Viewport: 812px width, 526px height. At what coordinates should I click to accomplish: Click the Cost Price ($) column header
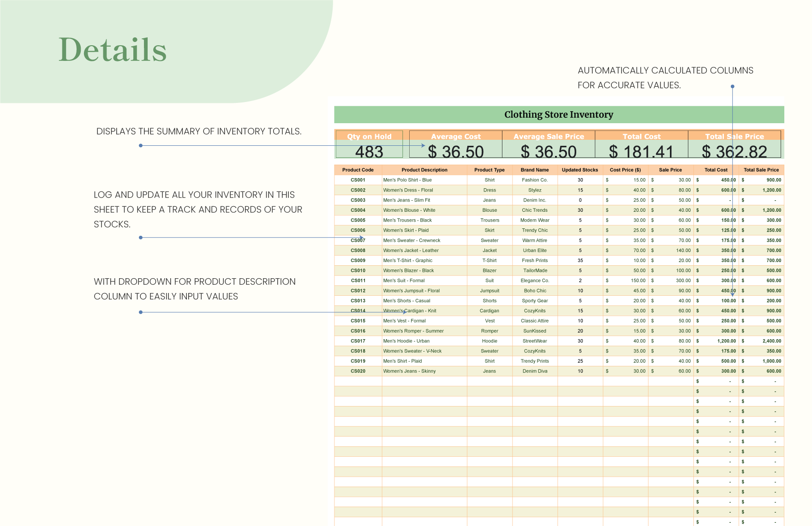tap(625, 170)
